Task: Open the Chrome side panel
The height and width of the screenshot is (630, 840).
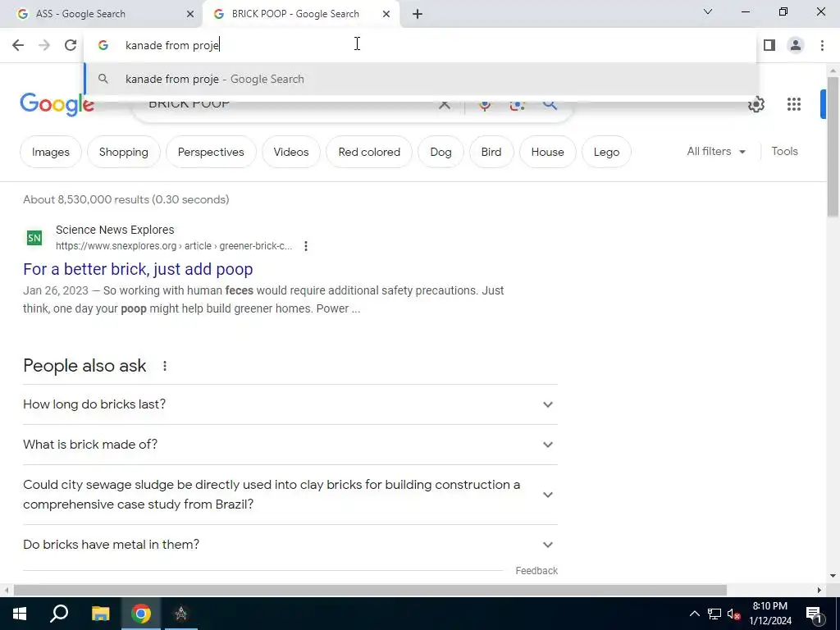Action: (769, 45)
